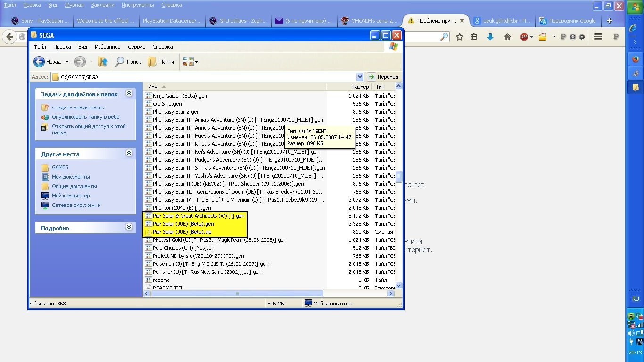Open a new Firefox tab with plus
The image size is (644, 362).
pos(609,21)
